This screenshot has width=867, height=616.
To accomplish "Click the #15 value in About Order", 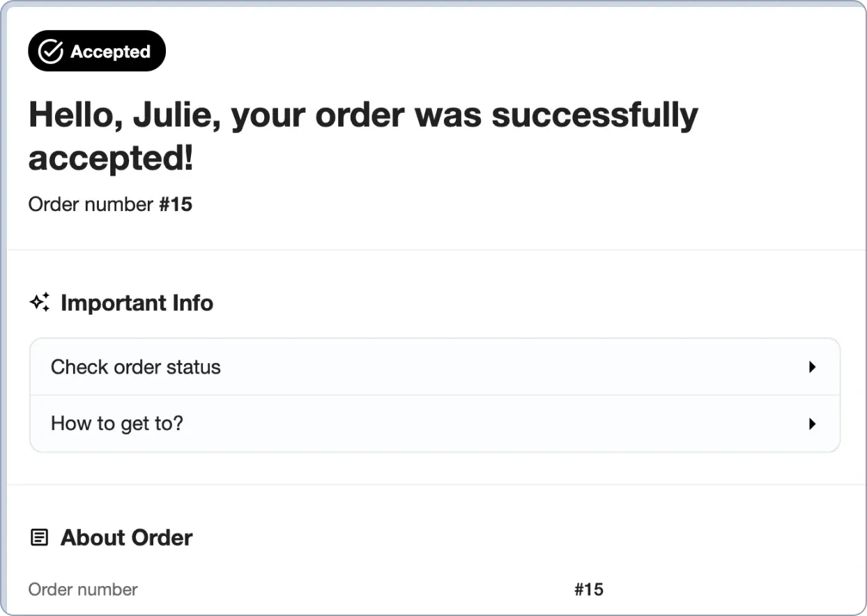I will (x=590, y=589).
